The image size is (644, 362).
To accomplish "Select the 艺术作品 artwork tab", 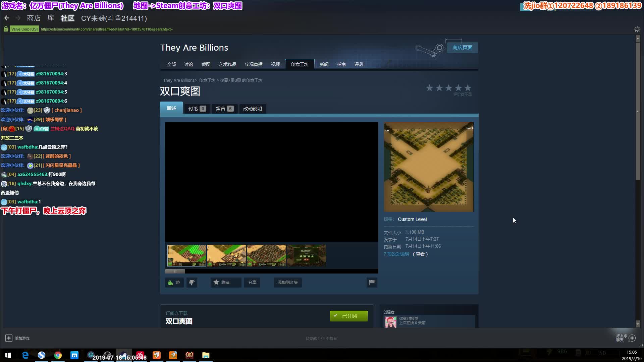I will 228,64.
